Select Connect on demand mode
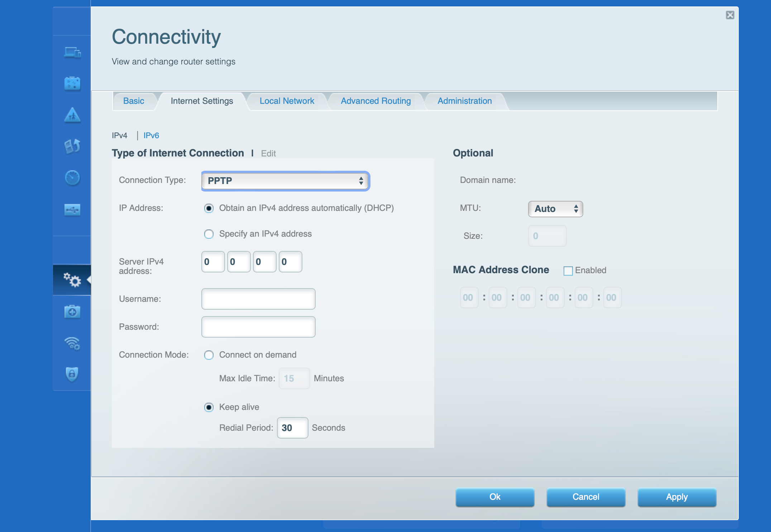Screen dimensions: 771x532 click(x=209, y=355)
